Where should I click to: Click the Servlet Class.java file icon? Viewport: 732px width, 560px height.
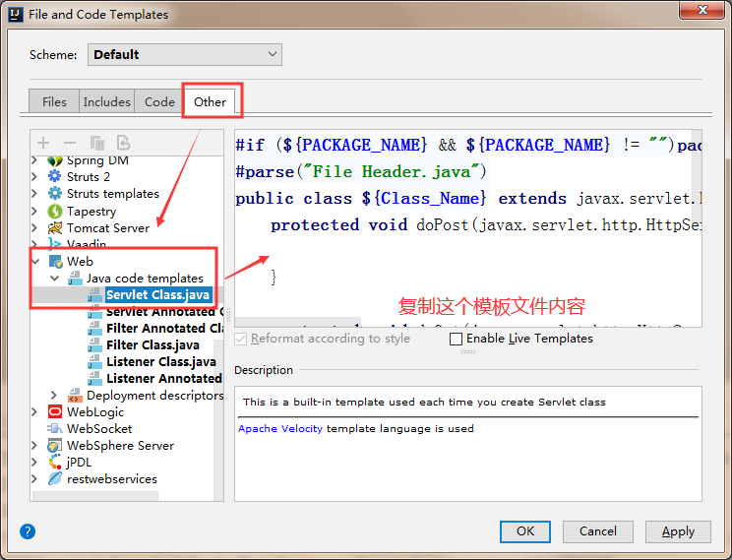coord(94,294)
